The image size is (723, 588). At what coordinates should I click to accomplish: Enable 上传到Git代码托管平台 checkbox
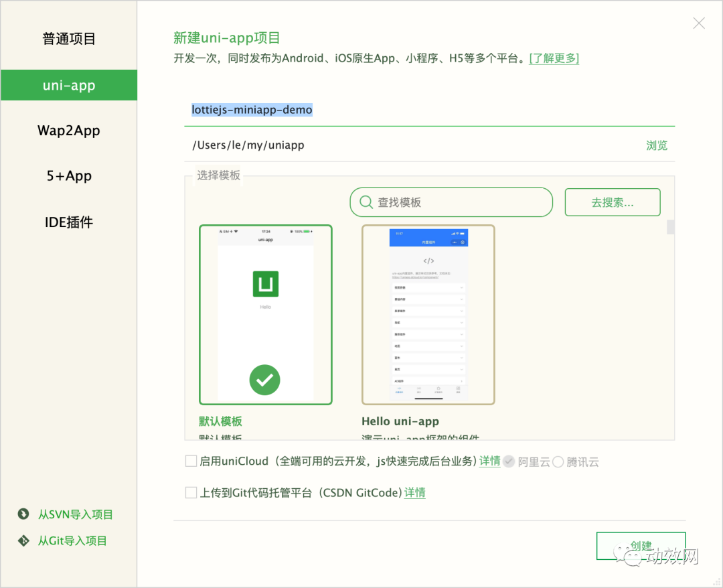pos(191,492)
